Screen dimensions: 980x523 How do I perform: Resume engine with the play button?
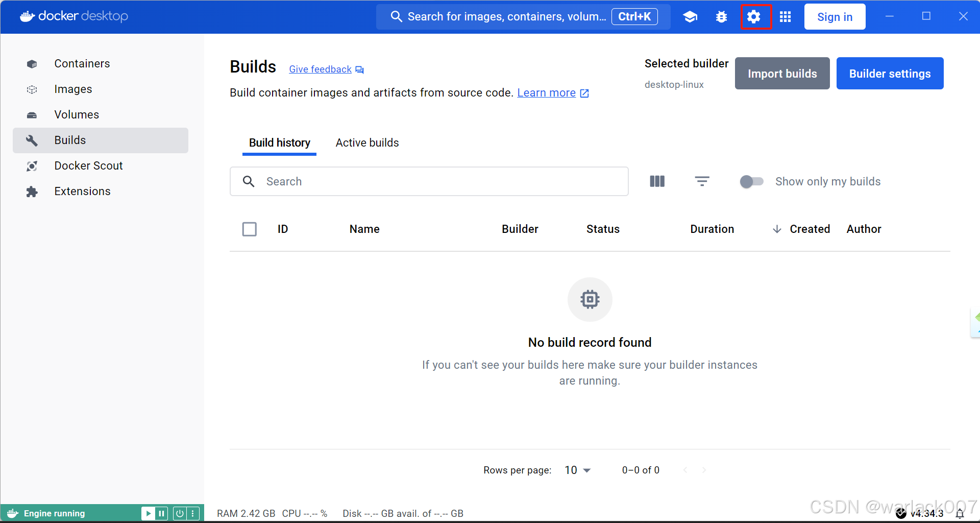coord(148,513)
